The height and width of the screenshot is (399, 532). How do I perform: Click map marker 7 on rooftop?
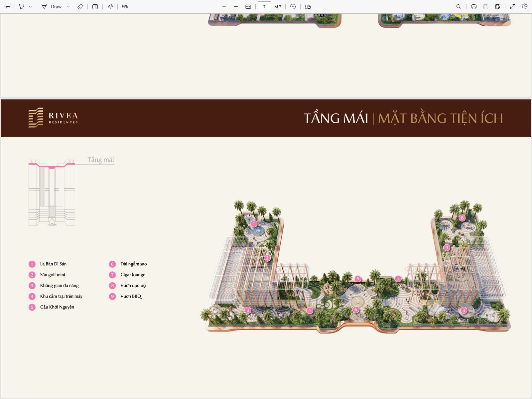click(398, 279)
